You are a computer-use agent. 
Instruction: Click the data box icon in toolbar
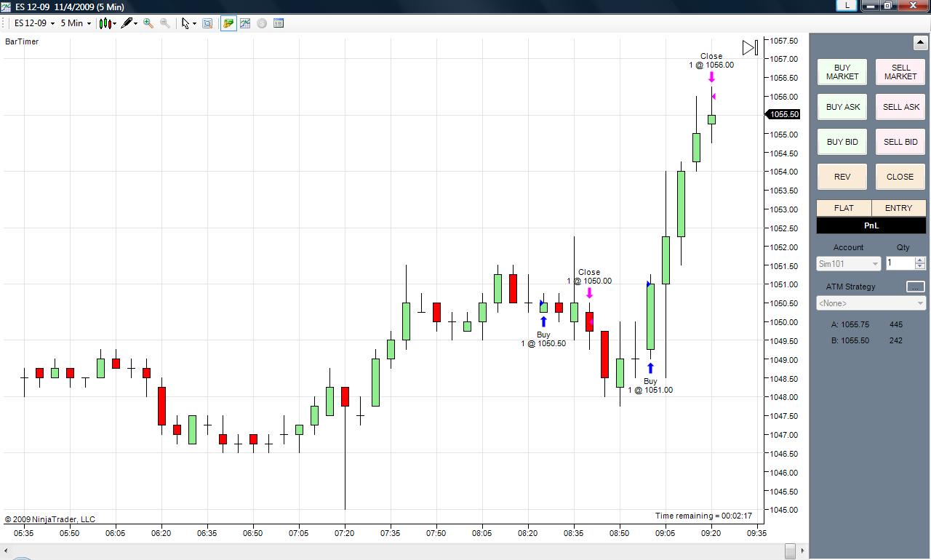pos(207,23)
